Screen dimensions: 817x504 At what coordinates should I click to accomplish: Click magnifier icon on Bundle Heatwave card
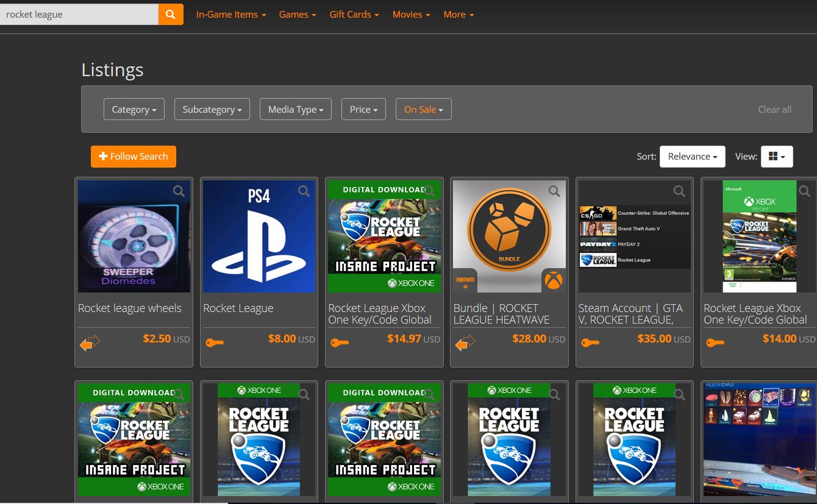554,191
